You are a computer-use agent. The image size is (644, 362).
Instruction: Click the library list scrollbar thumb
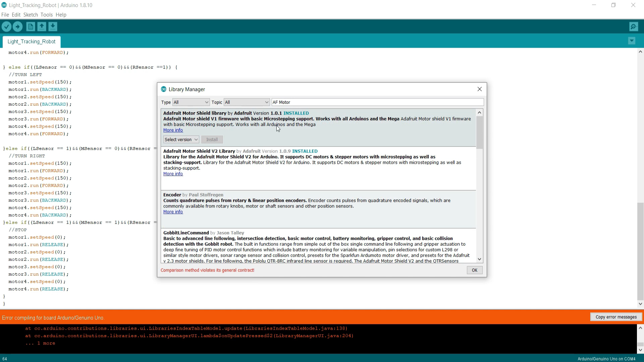click(479, 132)
